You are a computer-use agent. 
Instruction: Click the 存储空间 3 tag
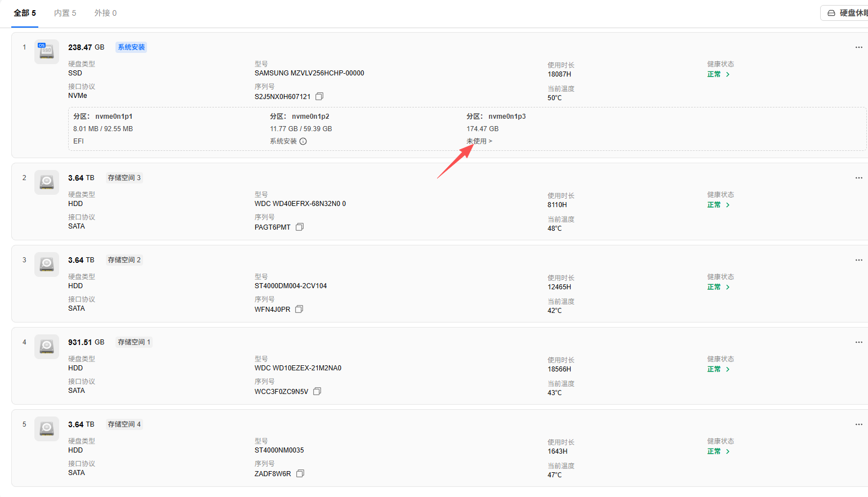pyautogui.click(x=124, y=178)
